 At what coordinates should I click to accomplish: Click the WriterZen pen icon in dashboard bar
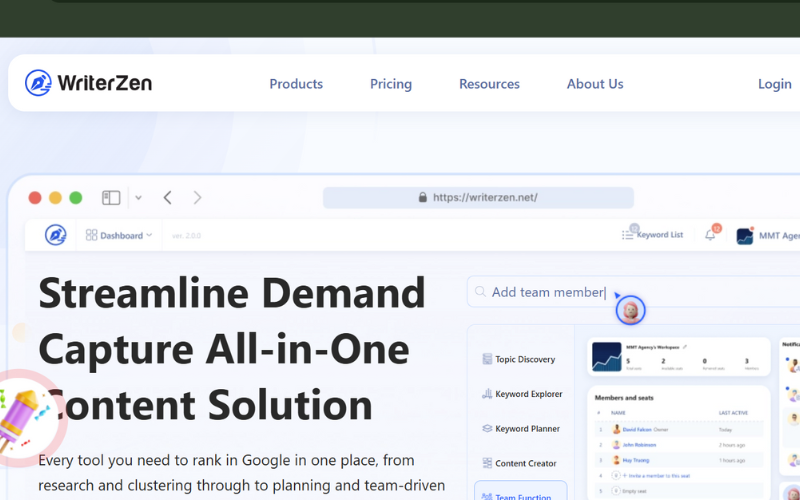[x=55, y=235]
